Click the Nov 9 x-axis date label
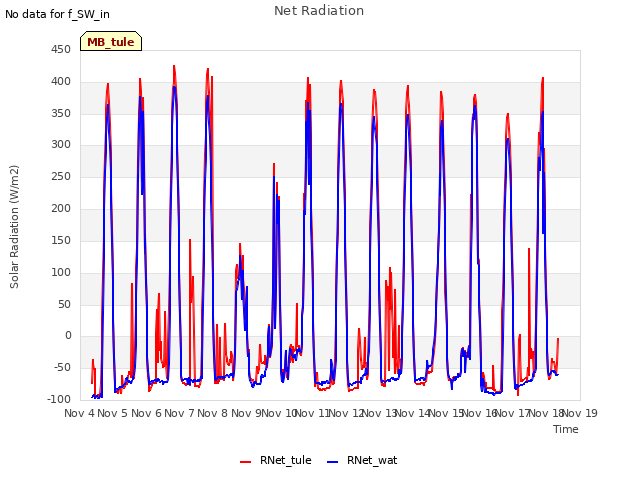640x480 pixels. 246,413
